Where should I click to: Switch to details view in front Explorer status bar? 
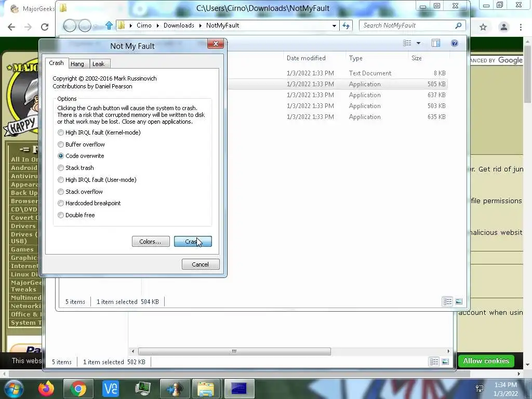tap(447, 301)
